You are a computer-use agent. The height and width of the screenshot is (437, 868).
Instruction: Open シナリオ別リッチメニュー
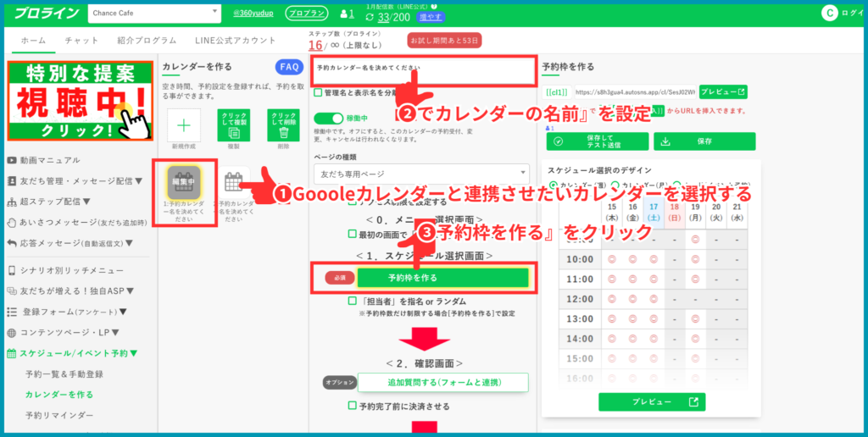click(x=65, y=270)
